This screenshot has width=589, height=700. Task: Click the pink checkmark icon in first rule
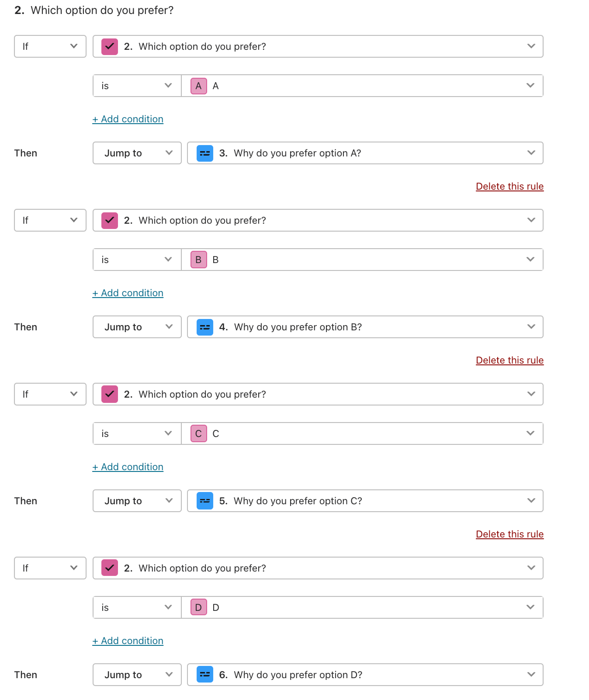tap(109, 46)
